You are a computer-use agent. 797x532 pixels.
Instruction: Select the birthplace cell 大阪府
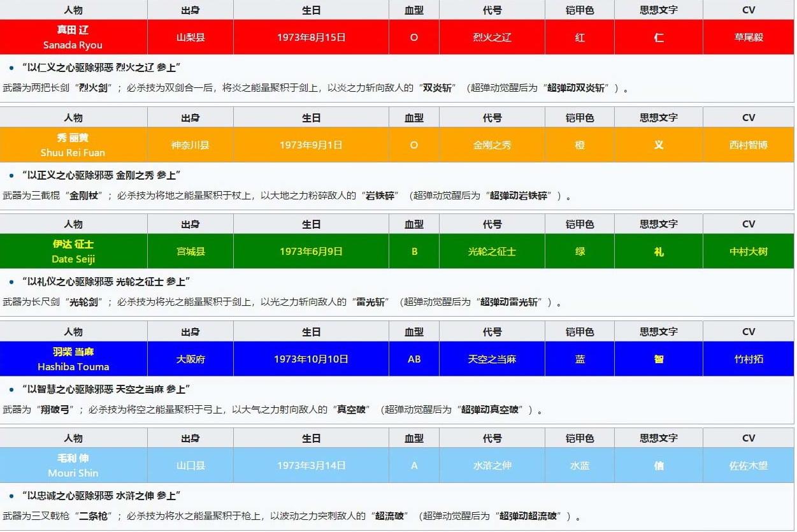click(190, 359)
